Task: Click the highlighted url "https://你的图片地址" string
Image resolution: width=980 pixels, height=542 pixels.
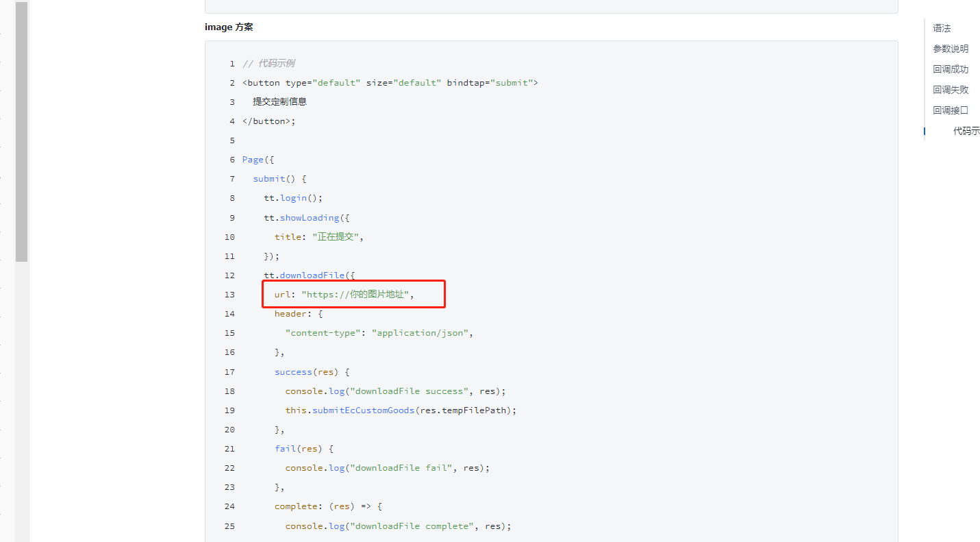Action: [x=357, y=295]
